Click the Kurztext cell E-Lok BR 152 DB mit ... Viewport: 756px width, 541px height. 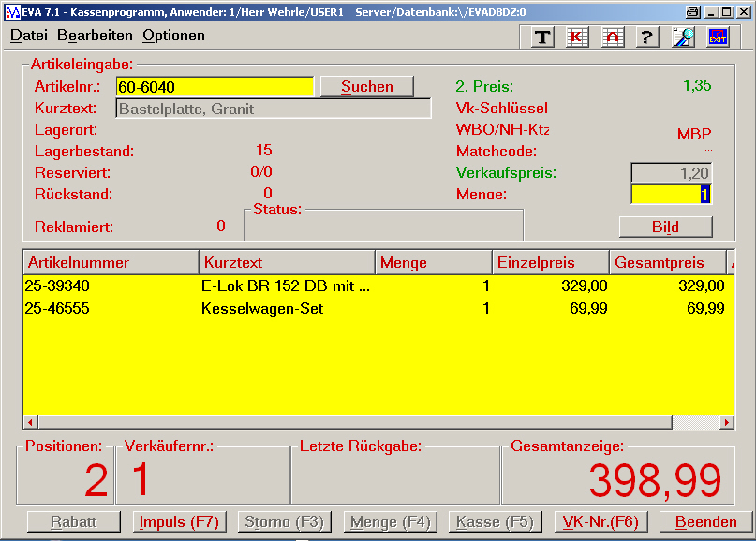(x=286, y=285)
